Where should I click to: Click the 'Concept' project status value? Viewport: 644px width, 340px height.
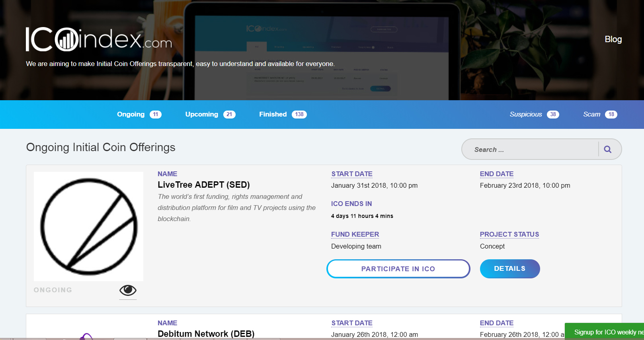click(492, 246)
